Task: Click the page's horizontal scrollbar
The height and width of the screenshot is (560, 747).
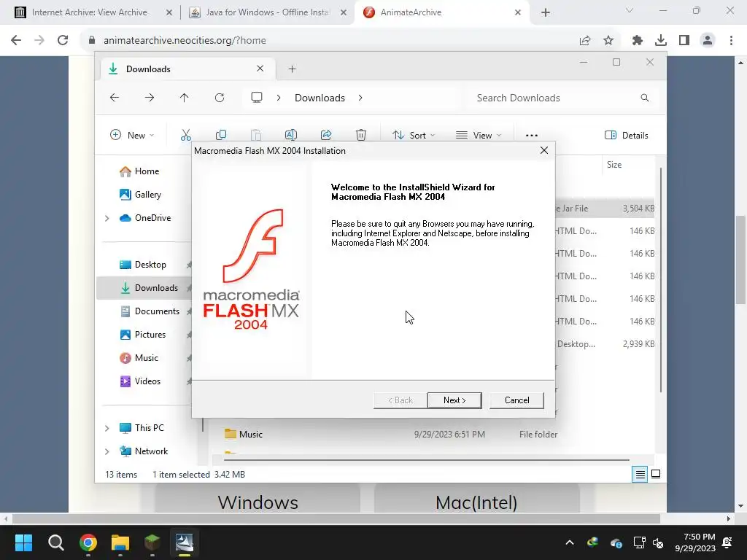Action: coord(336,518)
